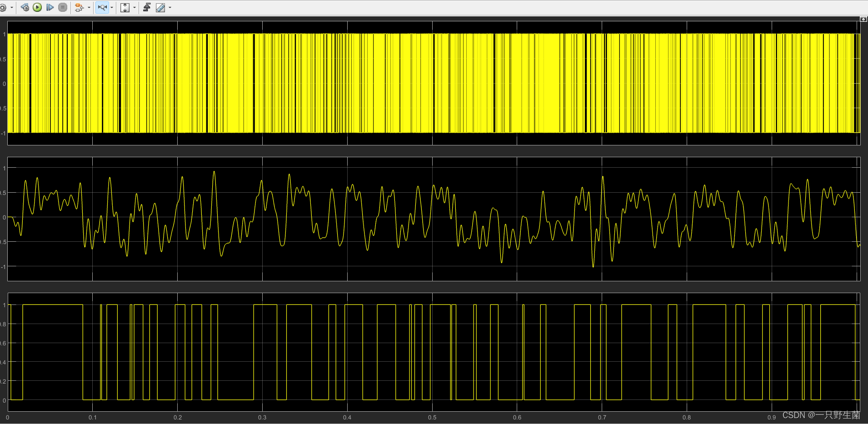Expand the axis scaling dropdown arrow
This screenshot has height=424, width=868.
(135, 8)
